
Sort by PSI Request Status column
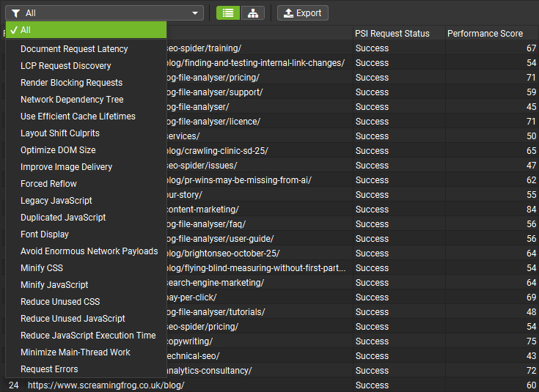point(399,33)
